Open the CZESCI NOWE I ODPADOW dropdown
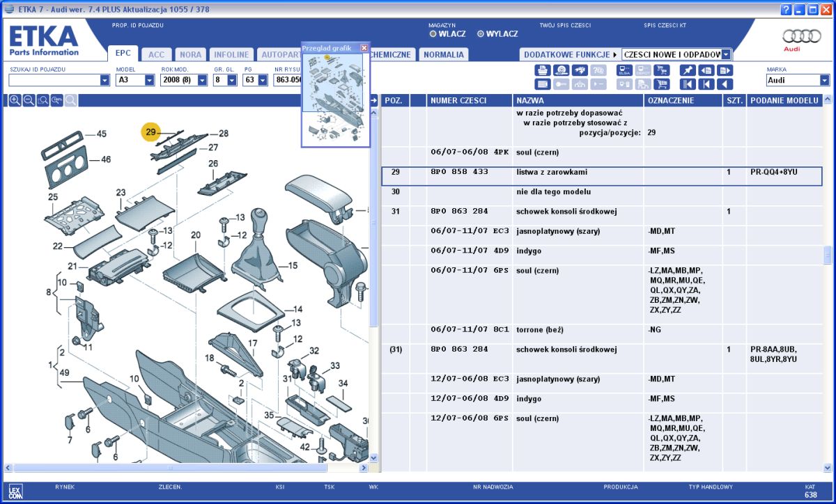The width and height of the screenshot is (836, 504). point(726,54)
